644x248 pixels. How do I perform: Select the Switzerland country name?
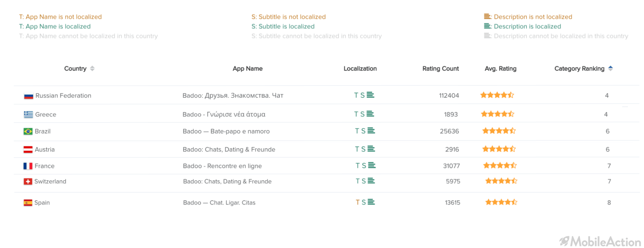tap(50, 181)
